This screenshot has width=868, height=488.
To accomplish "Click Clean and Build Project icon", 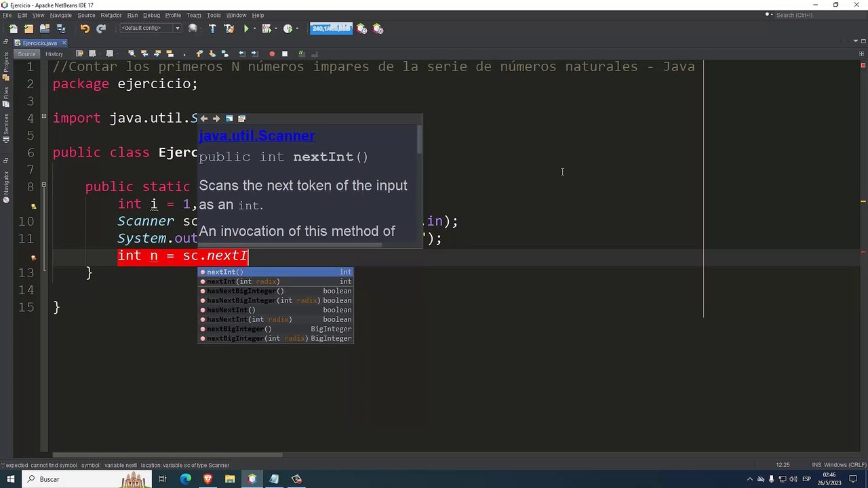I will click(x=229, y=28).
